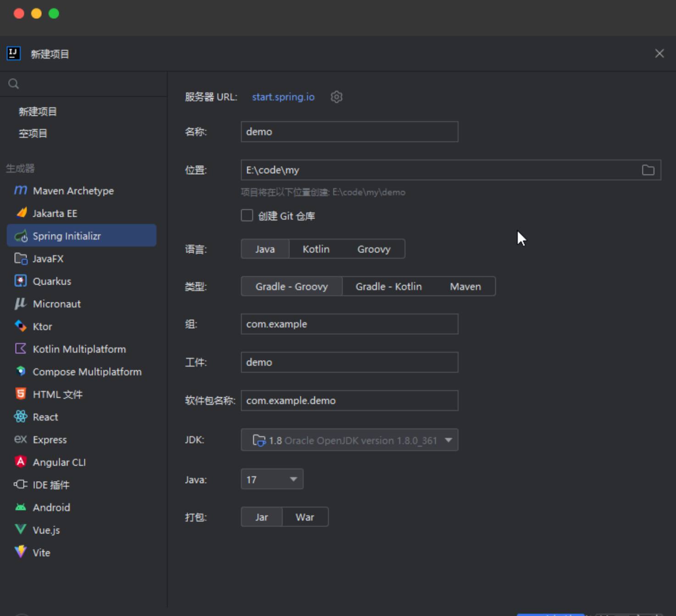Click the search magnifier icon
Image resolution: width=676 pixels, height=616 pixels.
[14, 84]
